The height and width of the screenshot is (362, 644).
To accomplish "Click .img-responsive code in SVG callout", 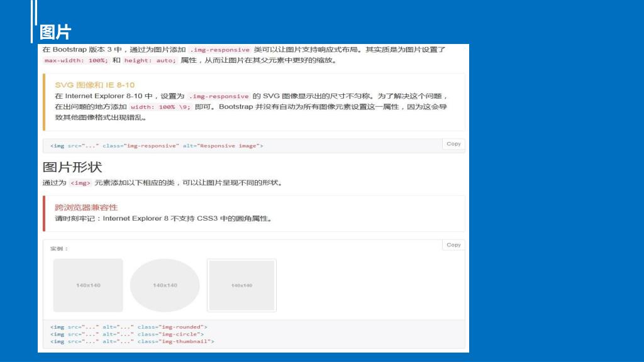I will (219, 96).
